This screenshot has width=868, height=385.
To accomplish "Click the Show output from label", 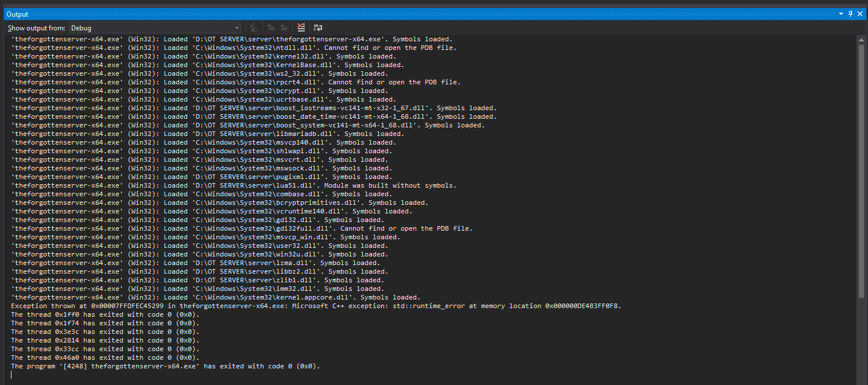I will pyautogui.click(x=37, y=28).
